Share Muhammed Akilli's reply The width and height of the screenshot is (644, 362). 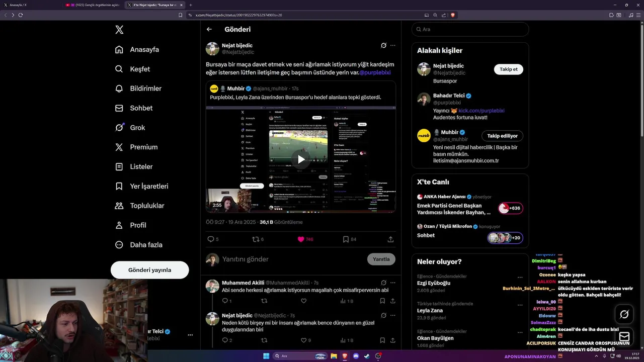[393, 301]
